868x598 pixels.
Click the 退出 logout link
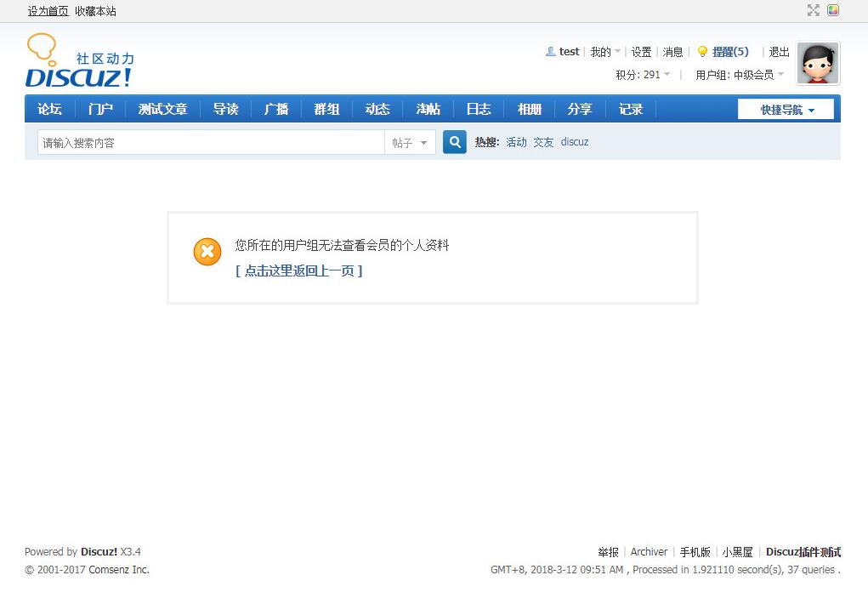(779, 52)
